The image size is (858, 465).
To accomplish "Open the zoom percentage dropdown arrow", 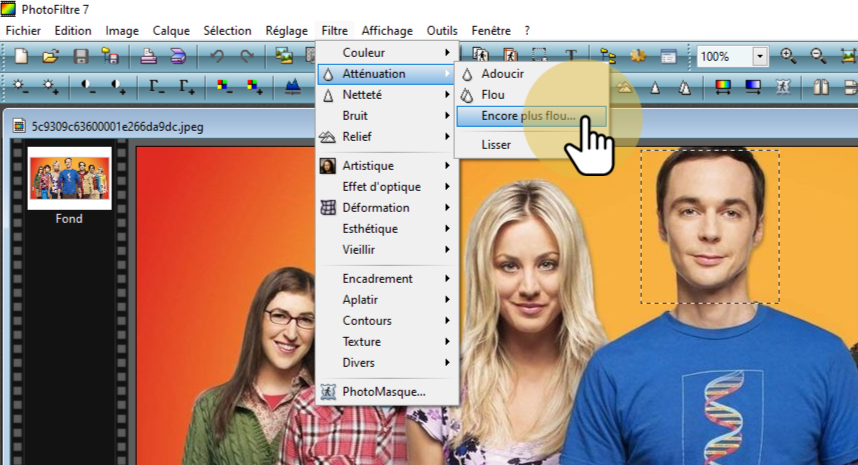I will pos(760,56).
